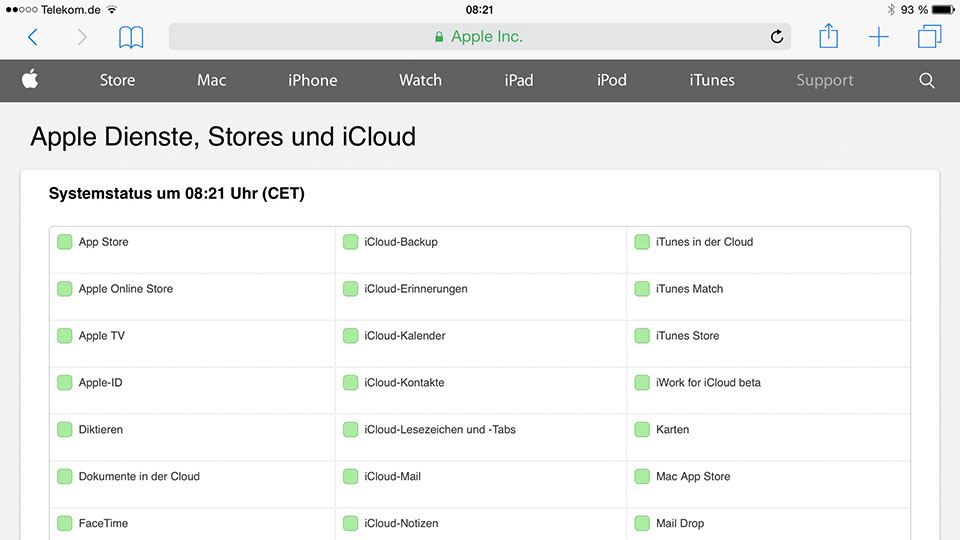This screenshot has height=540, width=960.
Task: Select Watch in the navigation bar
Action: tap(420, 81)
